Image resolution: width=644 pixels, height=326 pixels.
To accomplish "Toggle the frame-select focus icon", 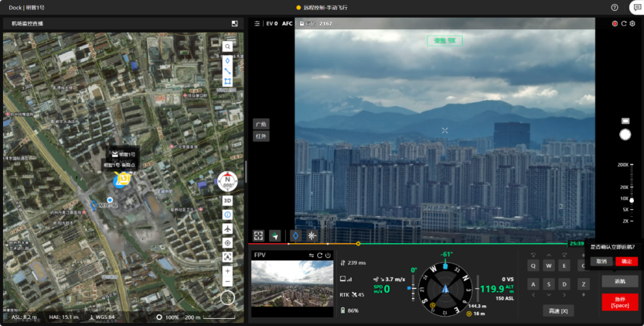I will (258, 236).
